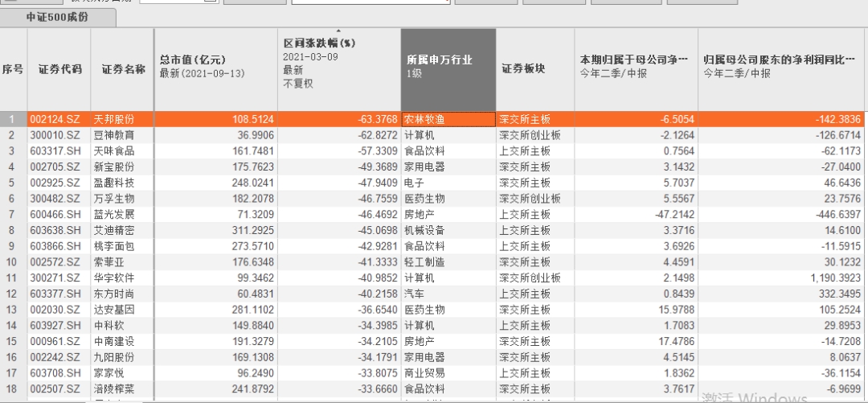Click the 涪陵榨菜 name cell

122,389
